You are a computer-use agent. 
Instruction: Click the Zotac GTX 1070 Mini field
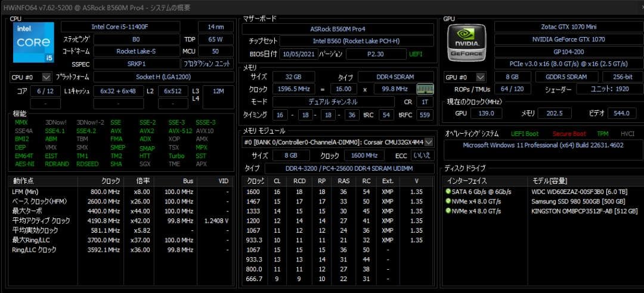(x=569, y=27)
